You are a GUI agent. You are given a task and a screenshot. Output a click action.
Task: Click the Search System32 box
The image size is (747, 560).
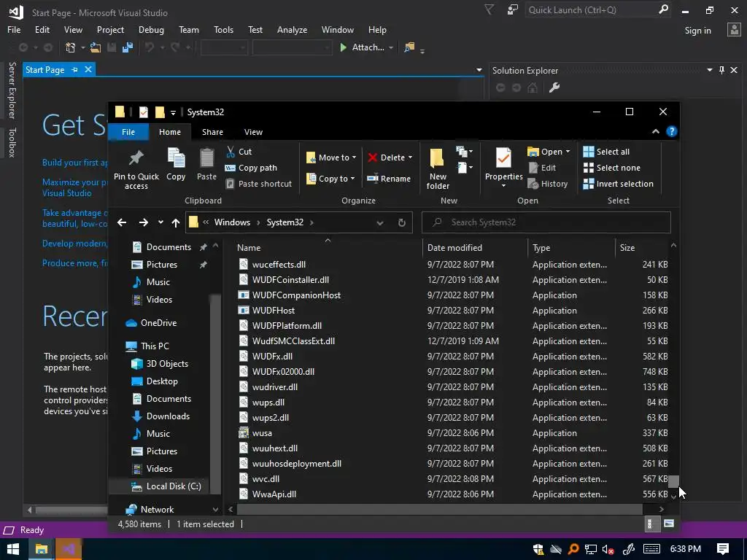pos(546,222)
